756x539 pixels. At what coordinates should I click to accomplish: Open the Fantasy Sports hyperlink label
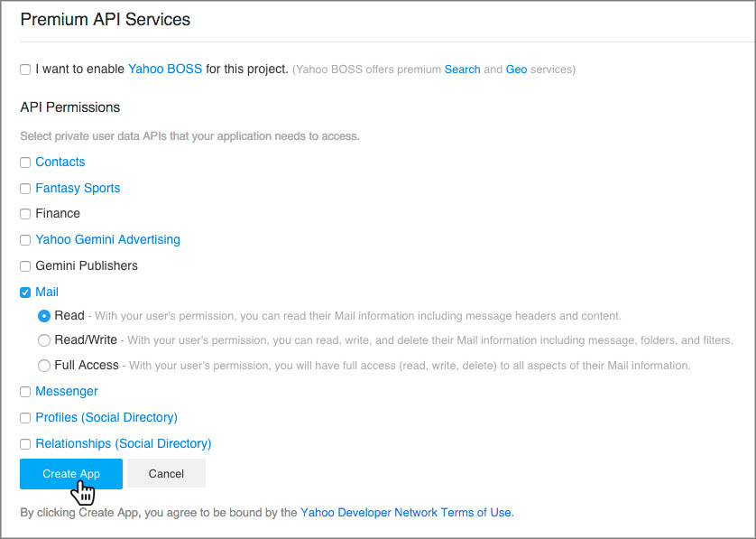click(x=78, y=188)
